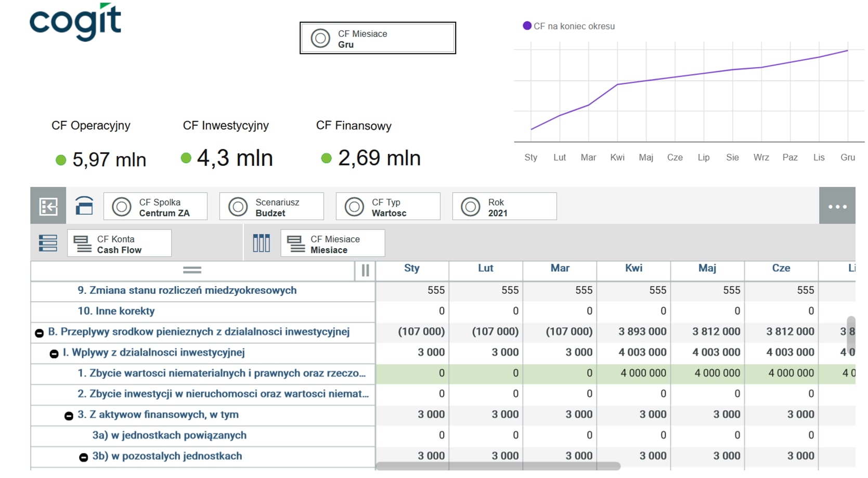Collapse row B. Przeplywy srodkow pienieznych inwestycyjnej

coord(39,333)
